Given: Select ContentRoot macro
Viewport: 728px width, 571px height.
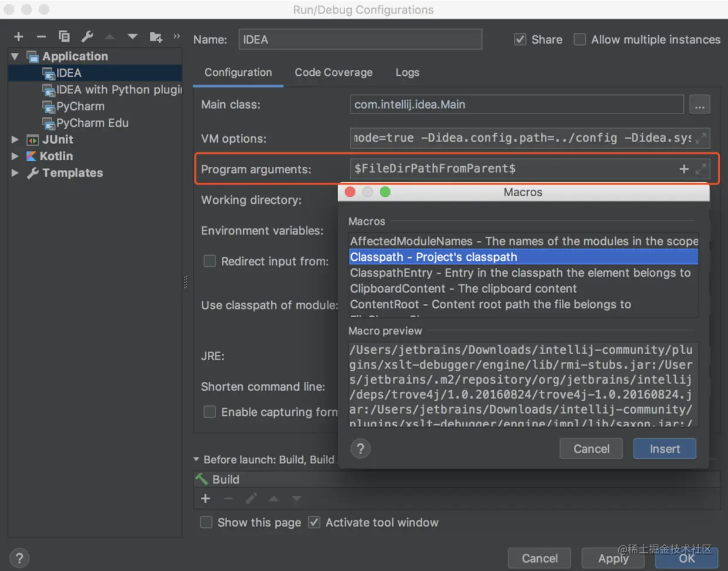Looking at the screenshot, I should [524, 304].
